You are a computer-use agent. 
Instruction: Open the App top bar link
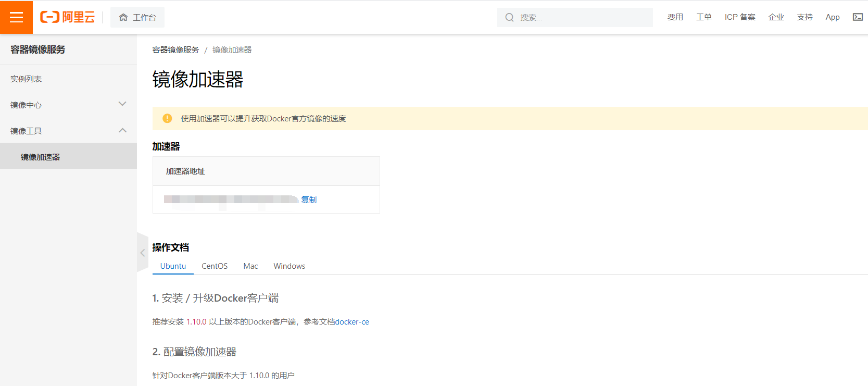833,17
